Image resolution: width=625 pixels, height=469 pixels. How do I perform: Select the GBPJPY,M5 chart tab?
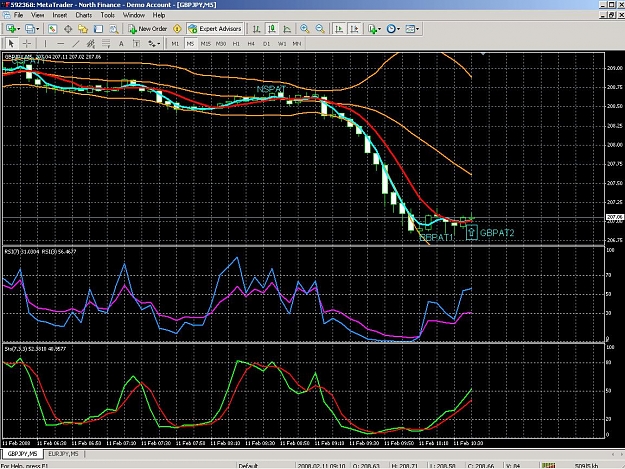click(x=22, y=454)
